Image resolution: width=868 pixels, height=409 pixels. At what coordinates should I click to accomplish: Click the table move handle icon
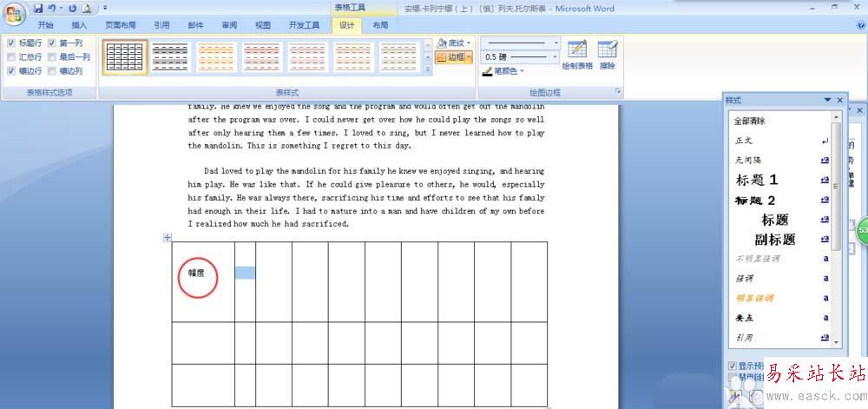tap(168, 237)
